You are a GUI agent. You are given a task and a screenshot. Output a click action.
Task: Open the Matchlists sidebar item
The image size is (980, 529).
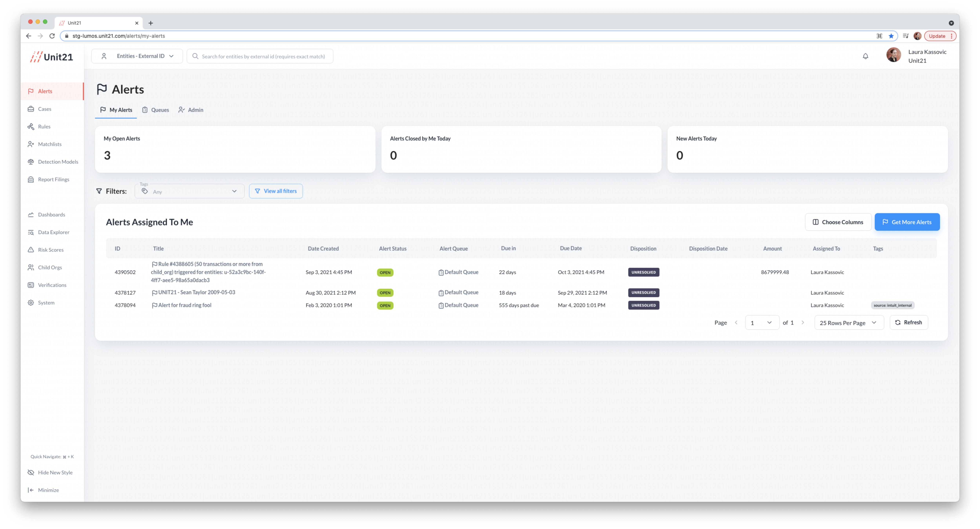click(x=50, y=144)
